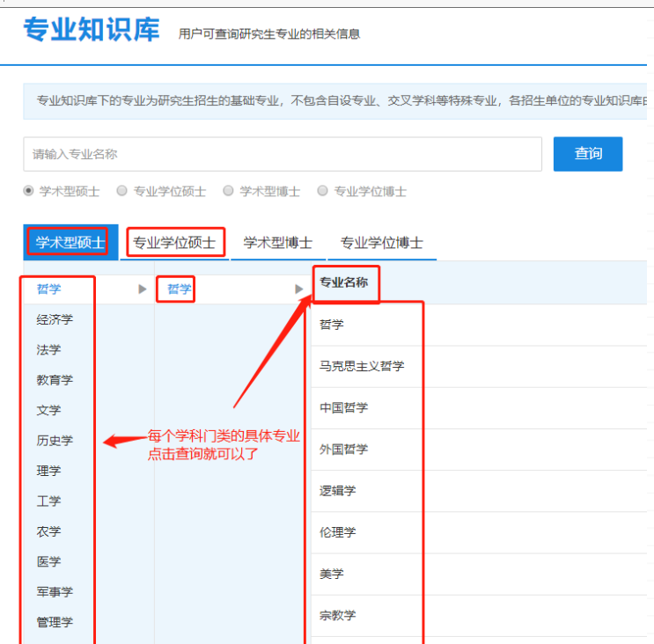Click the 查询 search button
Viewport: 654px width, 644px height.
(587, 154)
